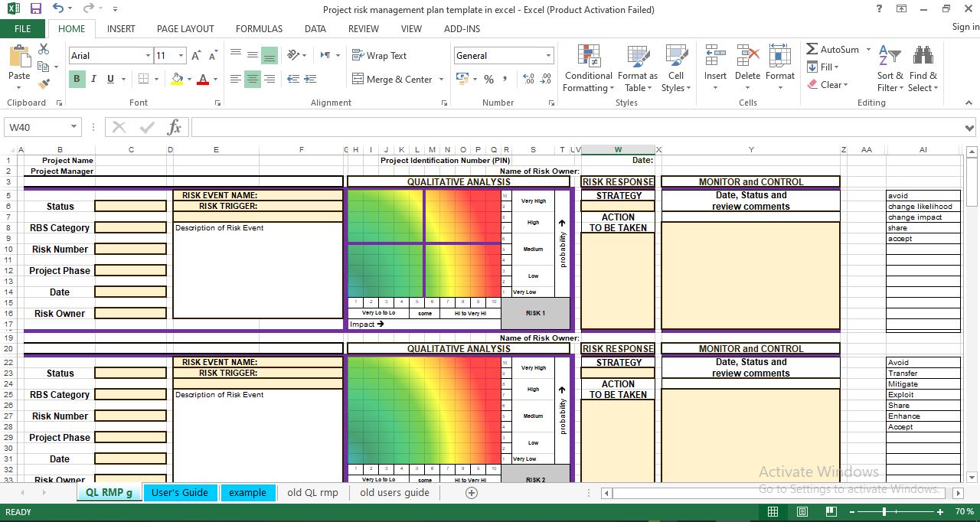Image resolution: width=980 pixels, height=522 pixels.
Task: Toggle Bold formatting
Action: pos(76,79)
